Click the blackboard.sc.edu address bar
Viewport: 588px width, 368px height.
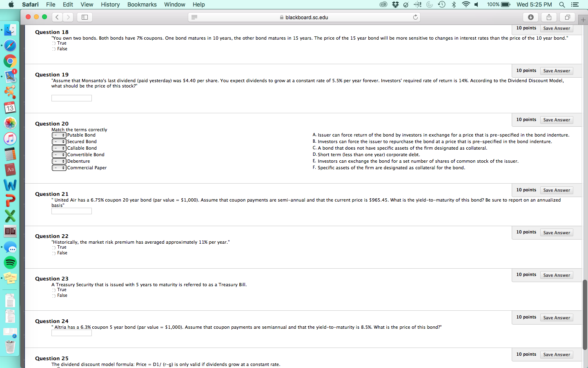pyautogui.click(x=304, y=17)
